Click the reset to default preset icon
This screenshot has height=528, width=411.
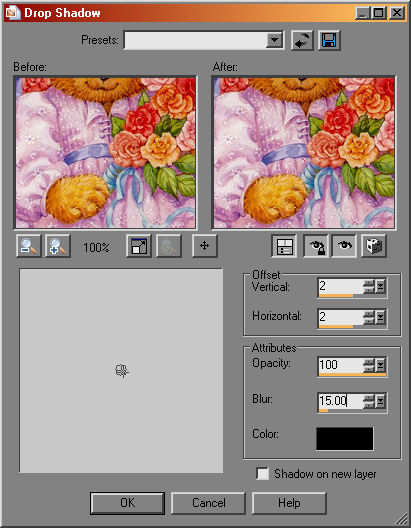(302, 40)
